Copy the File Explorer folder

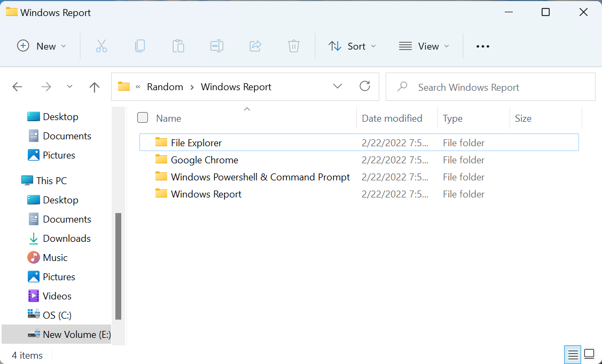click(140, 46)
